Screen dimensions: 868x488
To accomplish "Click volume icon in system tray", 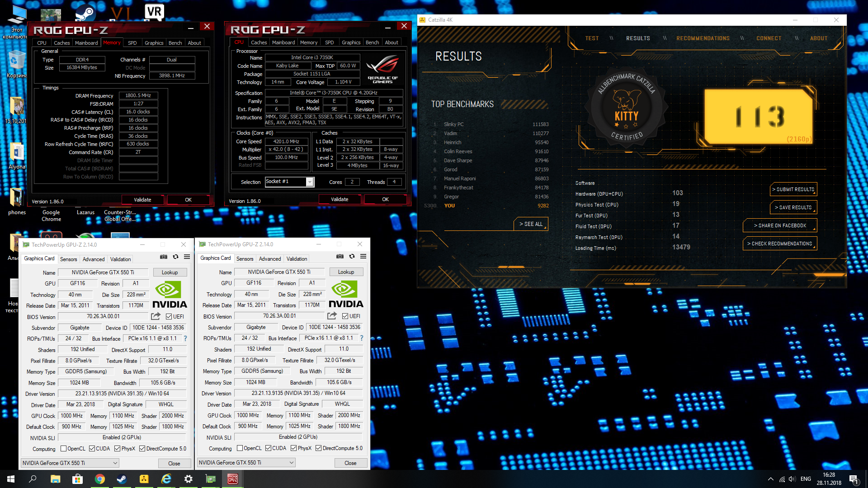I will click(792, 479).
